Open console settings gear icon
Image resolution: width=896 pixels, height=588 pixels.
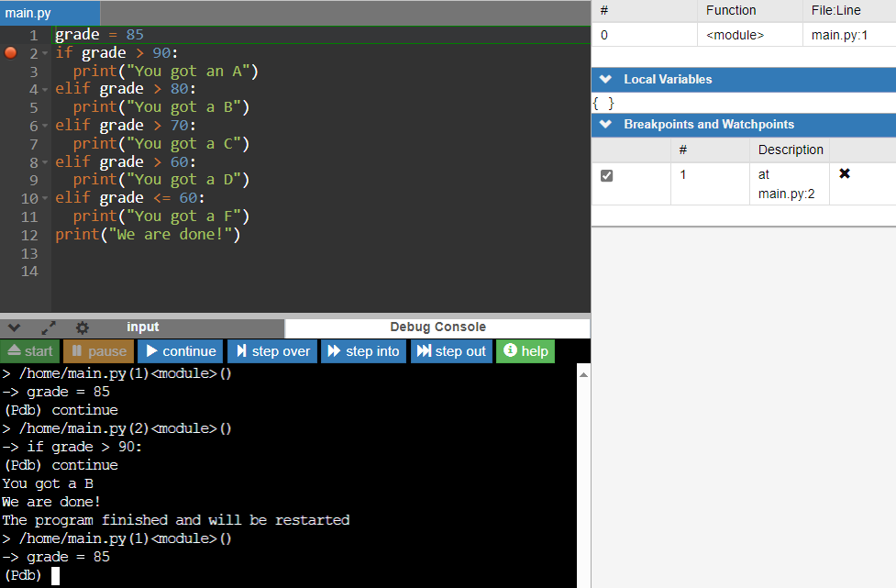tap(83, 327)
